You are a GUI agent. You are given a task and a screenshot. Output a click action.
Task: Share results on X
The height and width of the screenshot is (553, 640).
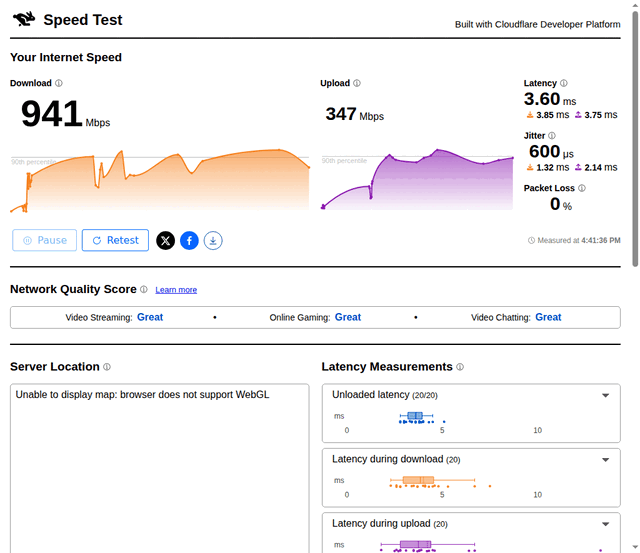[x=165, y=240]
